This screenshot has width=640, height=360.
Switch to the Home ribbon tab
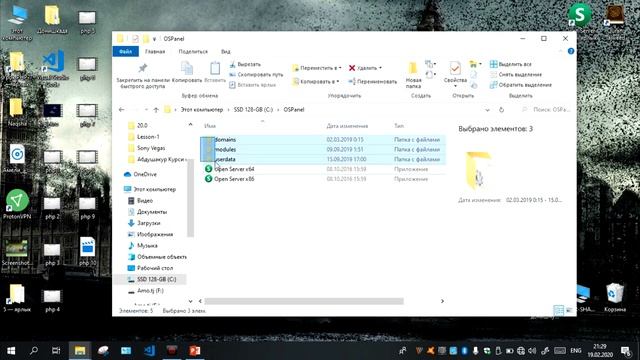[155, 51]
